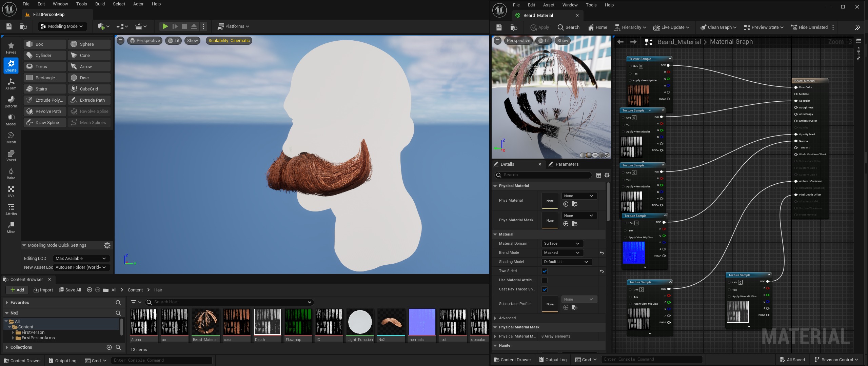This screenshot has width=868, height=366.
Task: Click the Add button in Content Browser
Action: click(x=17, y=290)
